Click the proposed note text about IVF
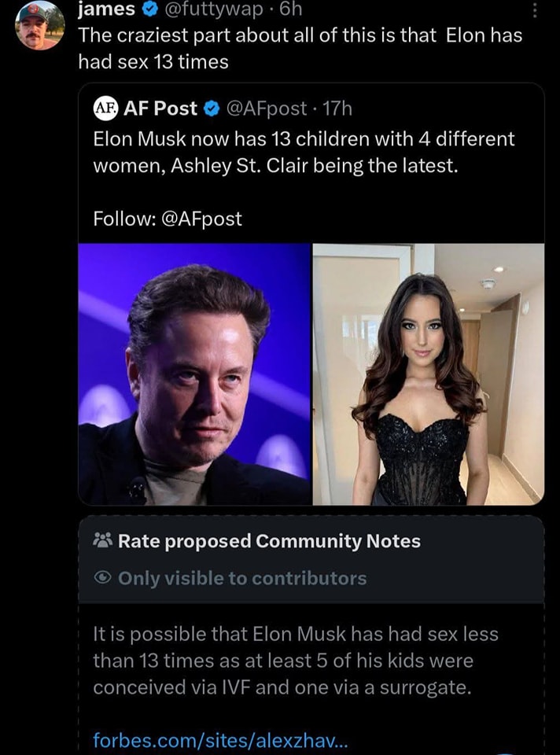This screenshot has width=560, height=755. point(295,661)
